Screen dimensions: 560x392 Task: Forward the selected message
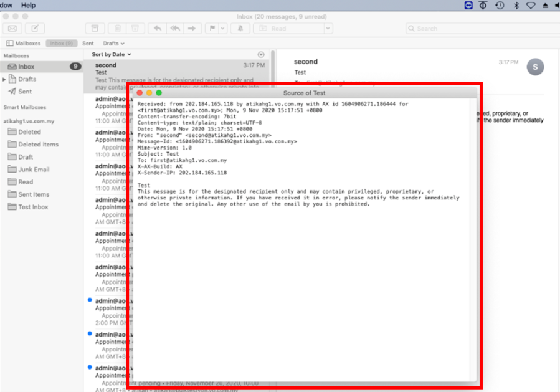point(191,29)
